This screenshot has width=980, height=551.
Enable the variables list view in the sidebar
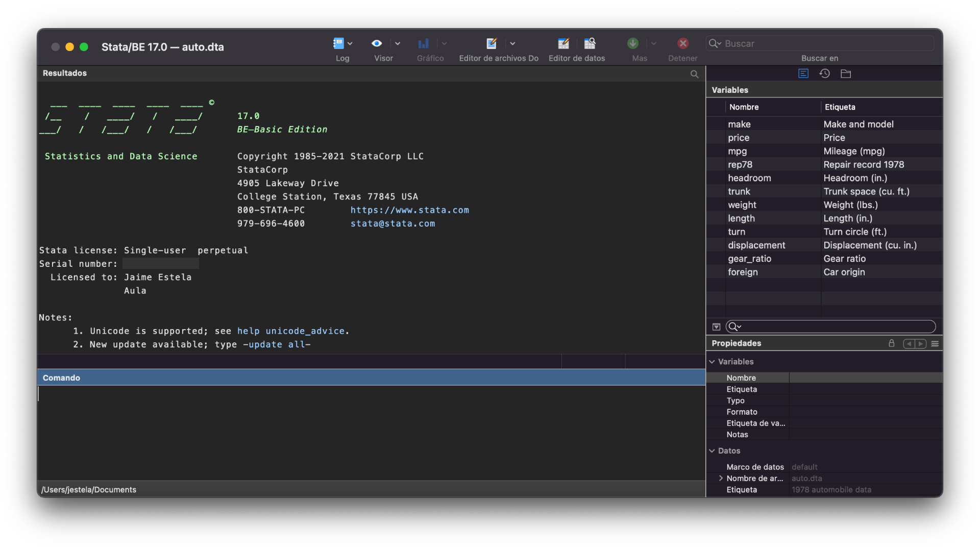[803, 73]
